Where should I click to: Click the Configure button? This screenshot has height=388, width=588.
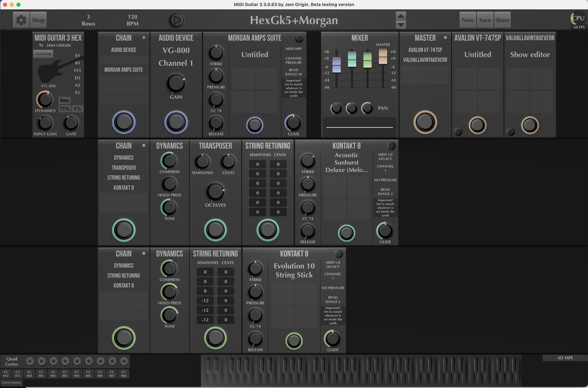pyautogui.click(x=43, y=54)
